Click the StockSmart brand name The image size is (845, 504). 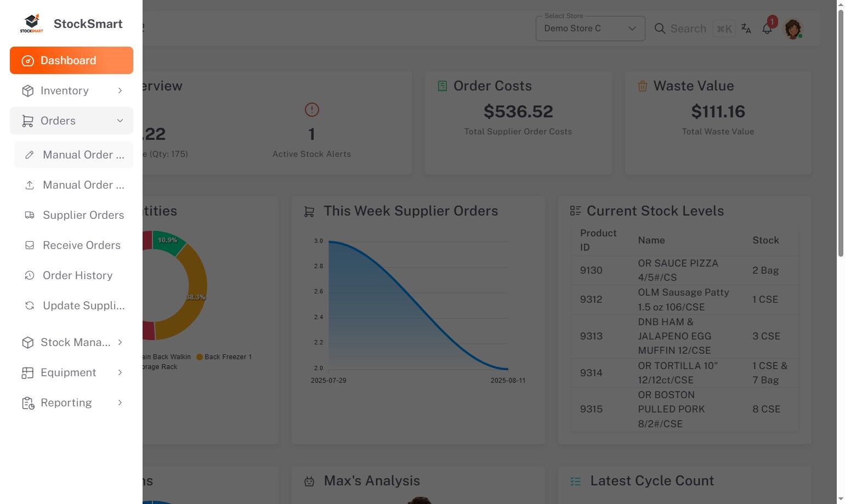coord(88,24)
